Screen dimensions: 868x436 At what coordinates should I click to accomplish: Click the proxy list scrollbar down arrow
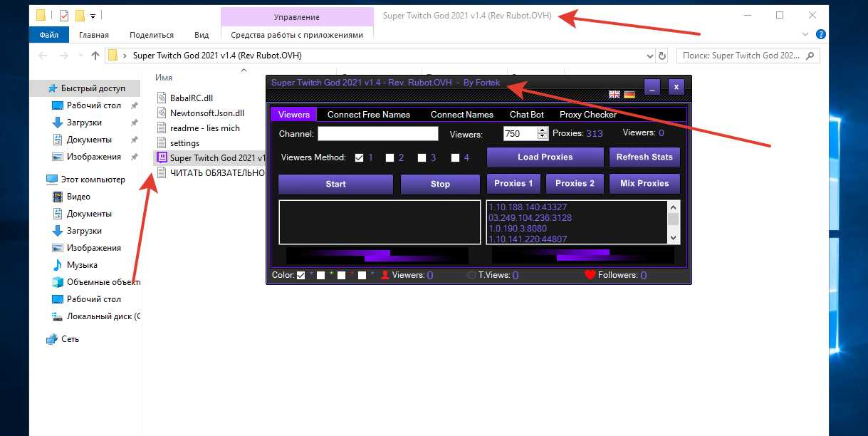pos(674,238)
